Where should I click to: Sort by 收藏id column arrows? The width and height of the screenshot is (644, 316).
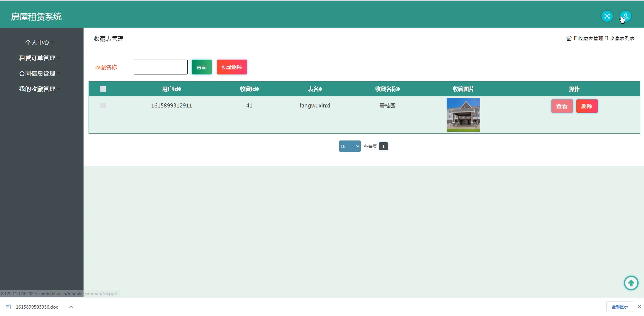coord(258,89)
